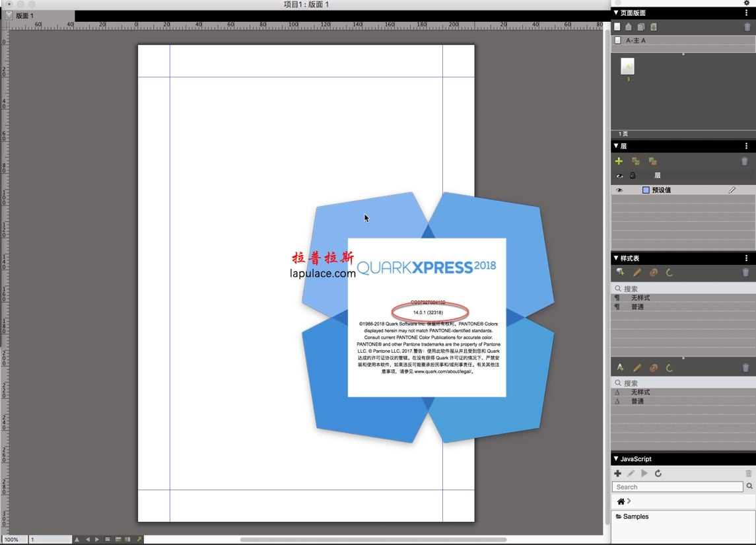Edit character style with pencil icon
The image size is (756, 545).
click(x=637, y=368)
